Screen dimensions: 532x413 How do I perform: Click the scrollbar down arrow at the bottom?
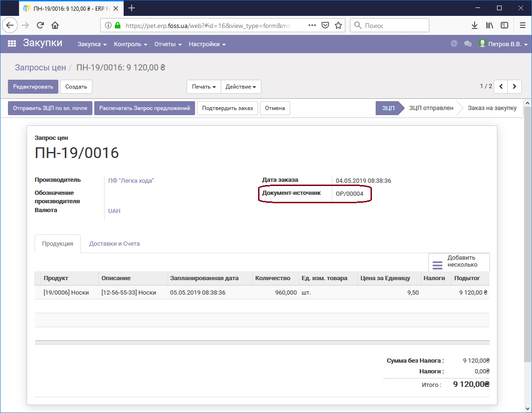point(527,409)
